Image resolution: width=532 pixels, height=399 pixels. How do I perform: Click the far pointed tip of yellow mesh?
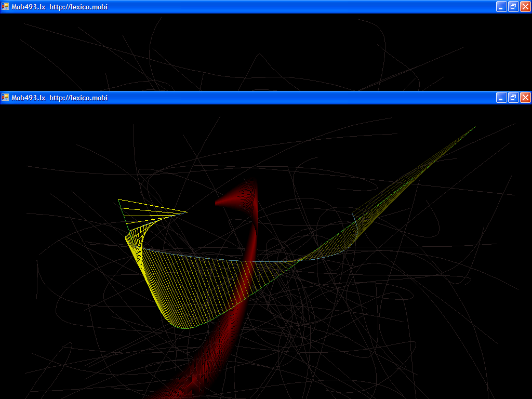pyautogui.click(x=473, y=128)
